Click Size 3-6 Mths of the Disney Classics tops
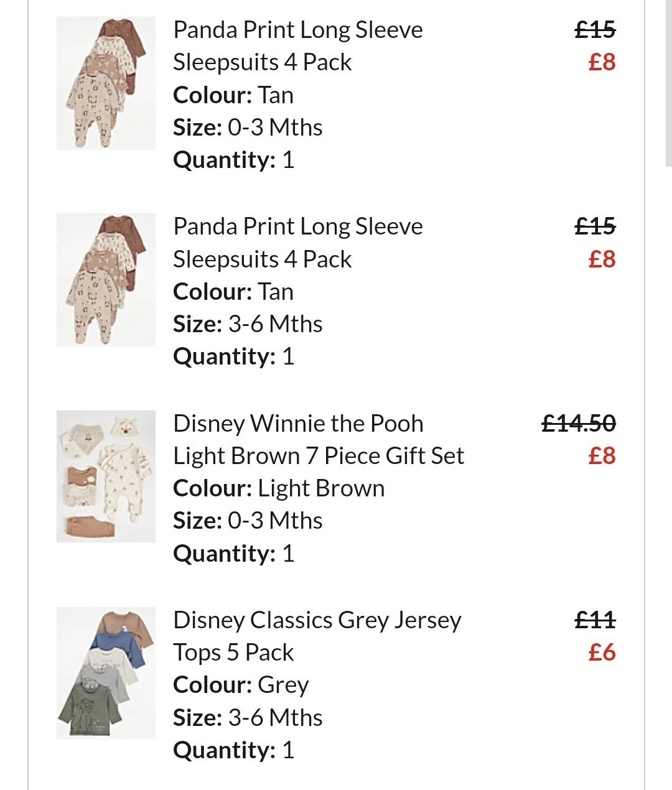 [x=248, y=718]
